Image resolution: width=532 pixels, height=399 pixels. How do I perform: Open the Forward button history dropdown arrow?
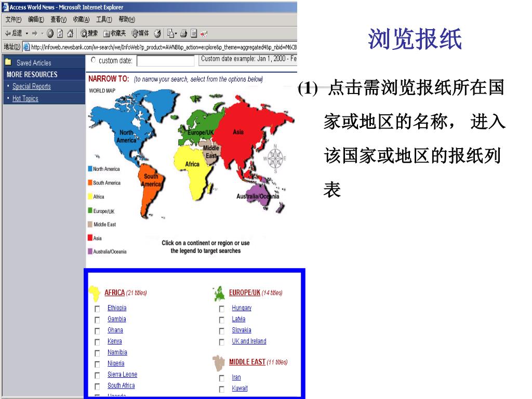pyautogui.click(x=42, y=33)
